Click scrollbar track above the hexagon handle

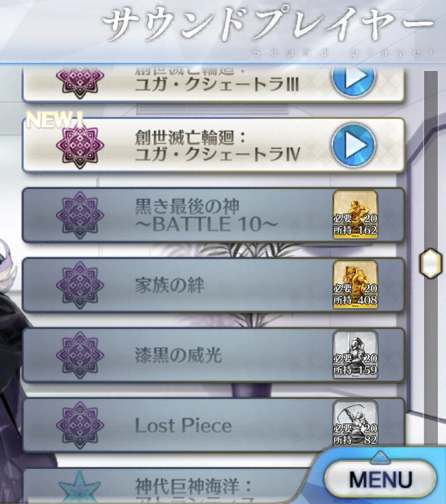pyautogui.click(x=431, y=159)
